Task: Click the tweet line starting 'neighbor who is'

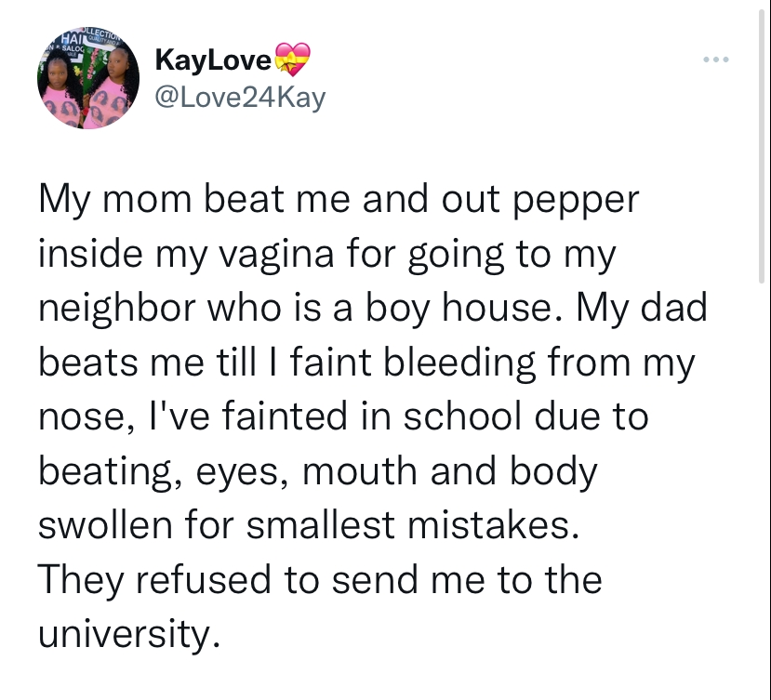Action: [373, 309]
